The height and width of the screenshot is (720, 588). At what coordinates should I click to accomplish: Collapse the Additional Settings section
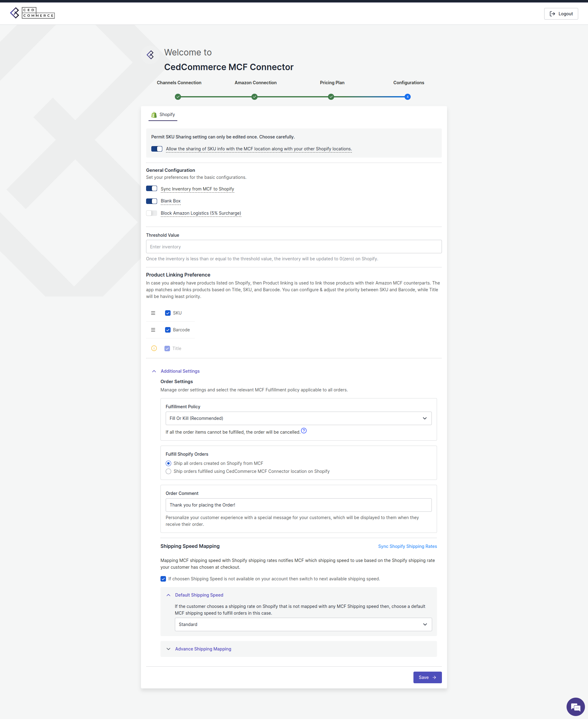[180, 371]
